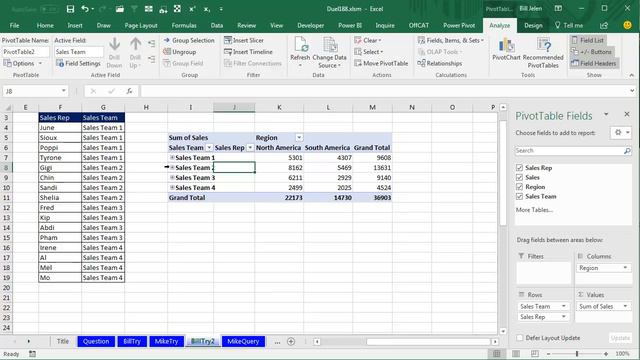Open Sales Team dropdown in Rows area
Viewport: 640px width, 360px height.
point(564,306)
